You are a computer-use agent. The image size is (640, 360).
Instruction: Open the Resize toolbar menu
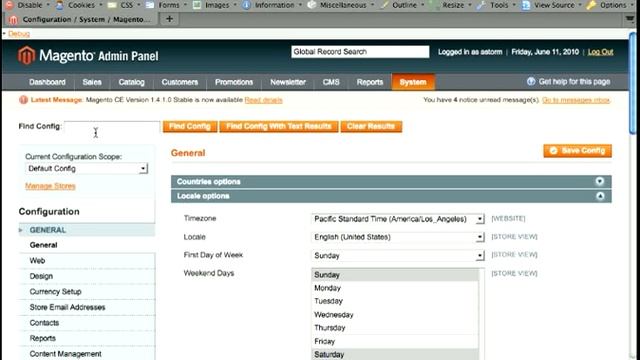coord(451,5)
